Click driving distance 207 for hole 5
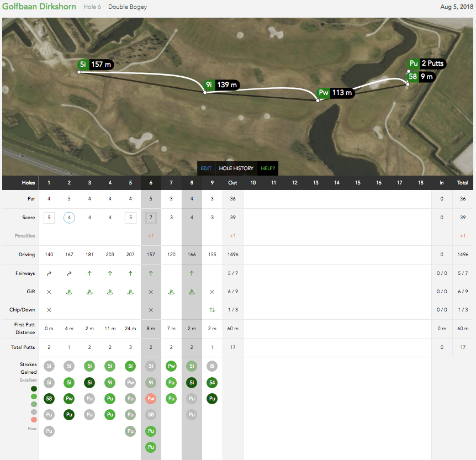Screen dimensions: 476x460 pos(130,255)
